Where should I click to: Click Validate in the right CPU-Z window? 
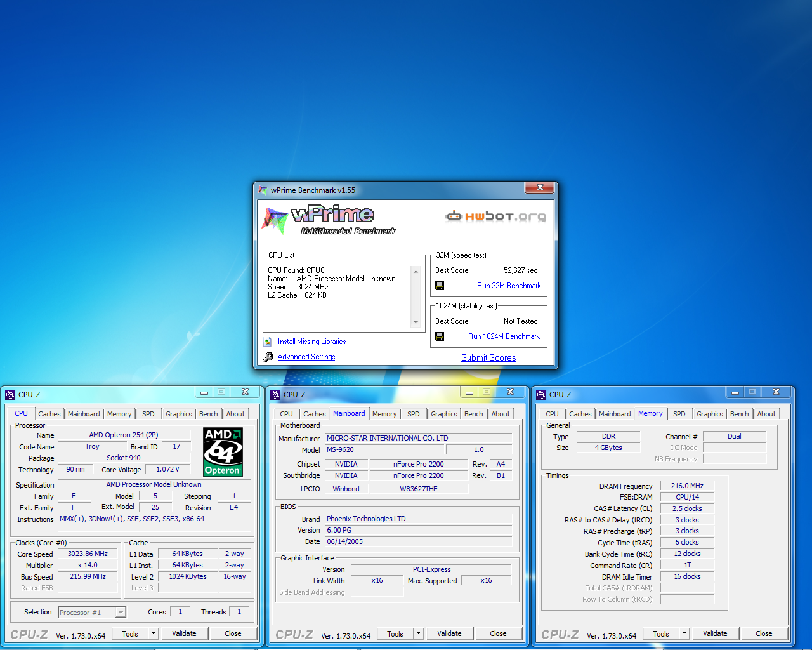tap(715, 633)
